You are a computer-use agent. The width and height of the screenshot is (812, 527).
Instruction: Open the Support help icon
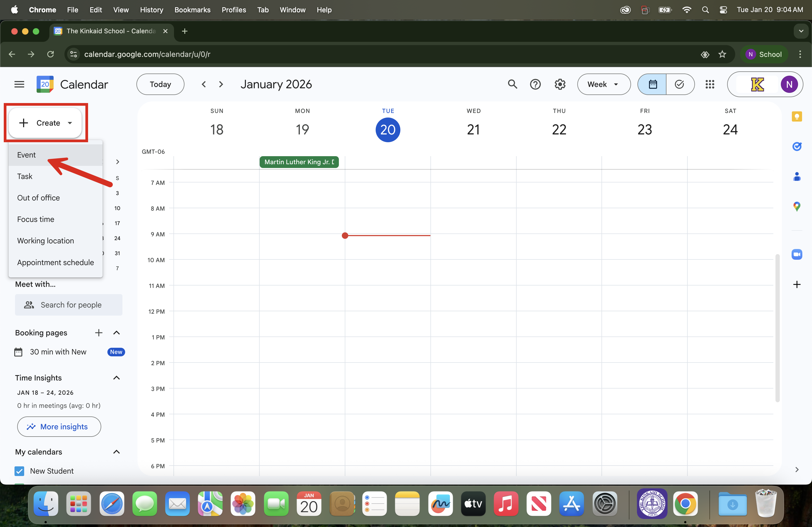pos(535,84)
